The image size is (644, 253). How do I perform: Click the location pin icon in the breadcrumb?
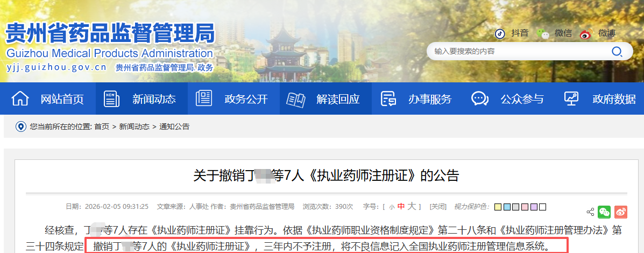click(x=20, y=127)
